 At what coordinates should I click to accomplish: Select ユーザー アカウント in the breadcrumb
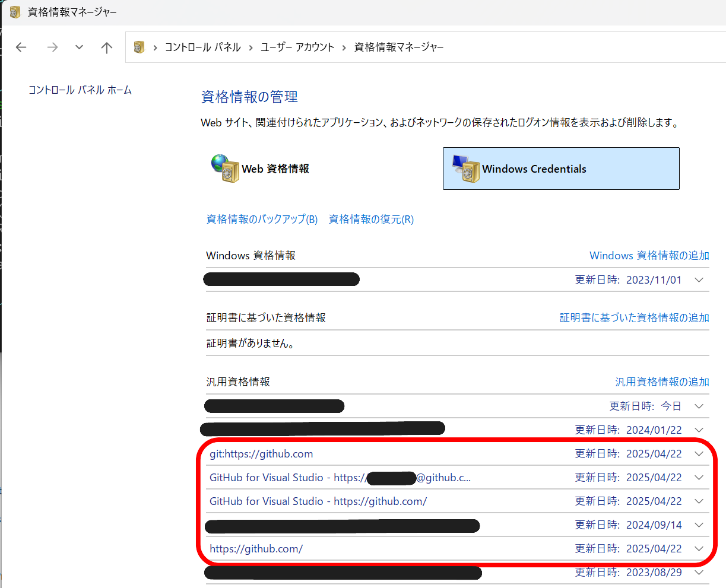coord(297,47)
